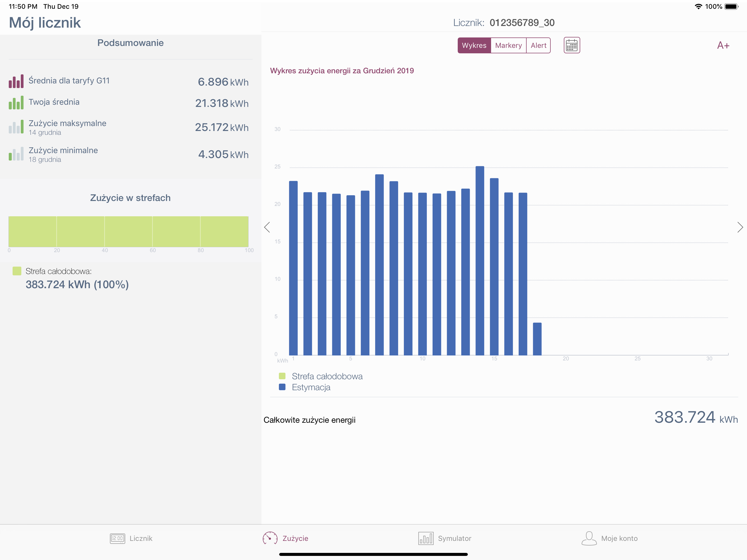Tap the battery status icon
Viewport: 747px width, 560px height.
click(731, 6)
